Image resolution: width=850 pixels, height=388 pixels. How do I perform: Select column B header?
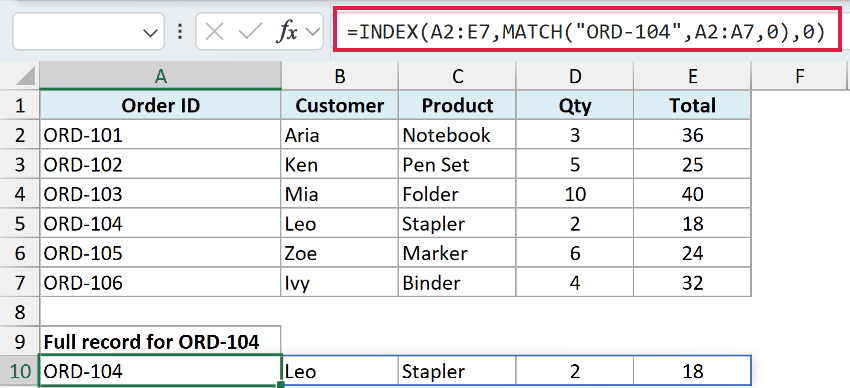click(x=340, y=76)
